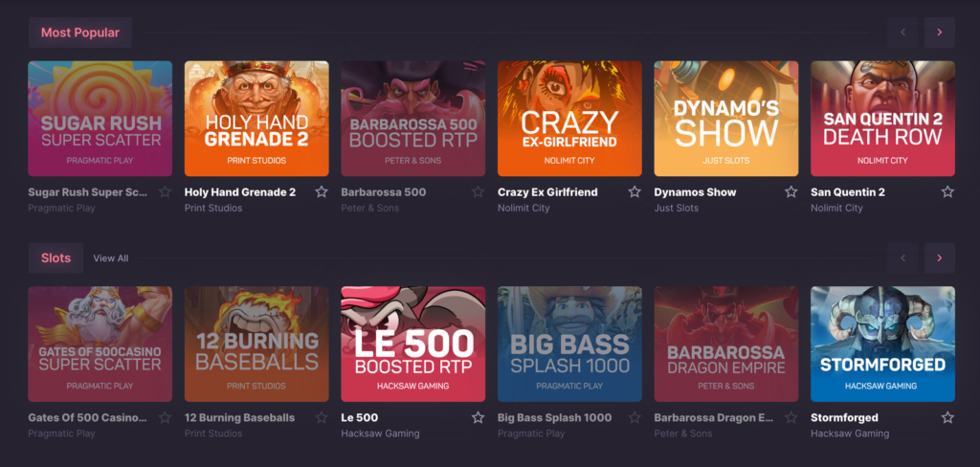The image size is (980, 467).
Task: Toggle favorite star for Dynamos Show
Action: pos(791,192)
